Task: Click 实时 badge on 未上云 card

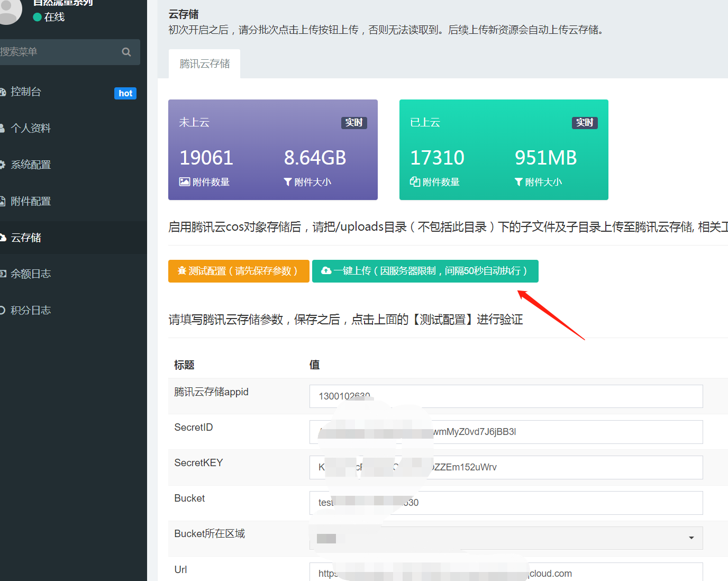Action: [x=354, y=123]
